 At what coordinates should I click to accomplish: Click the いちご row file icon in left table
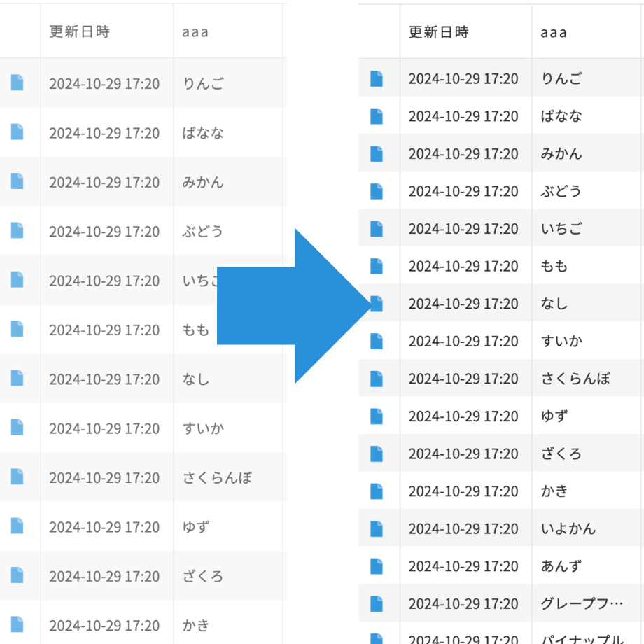pos(17,280)
